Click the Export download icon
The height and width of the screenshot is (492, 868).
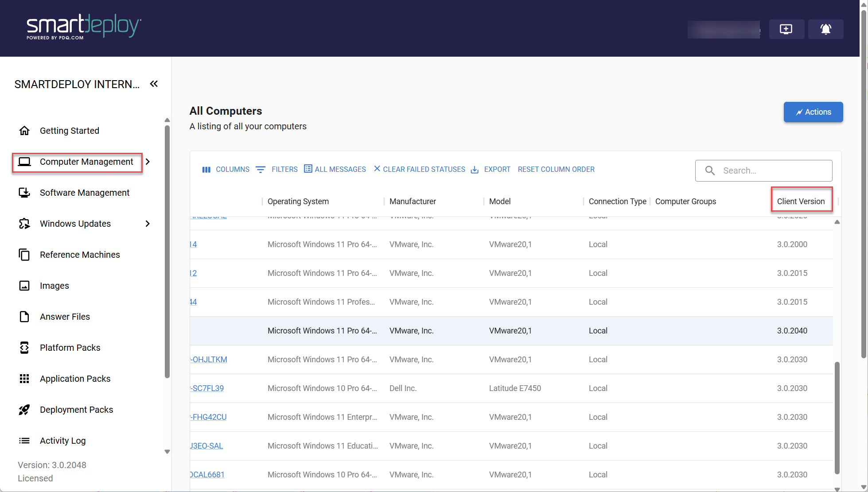(x=475, y=170)
